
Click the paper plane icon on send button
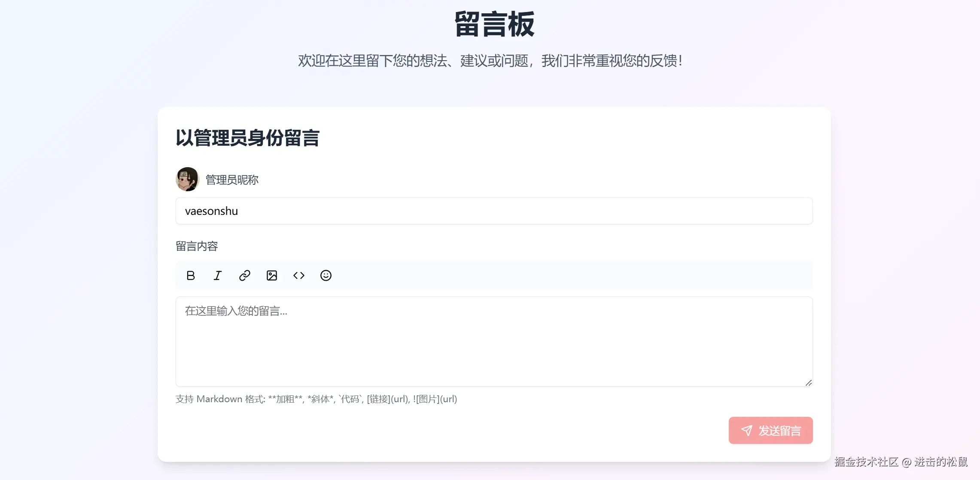(x=747, y=431)
